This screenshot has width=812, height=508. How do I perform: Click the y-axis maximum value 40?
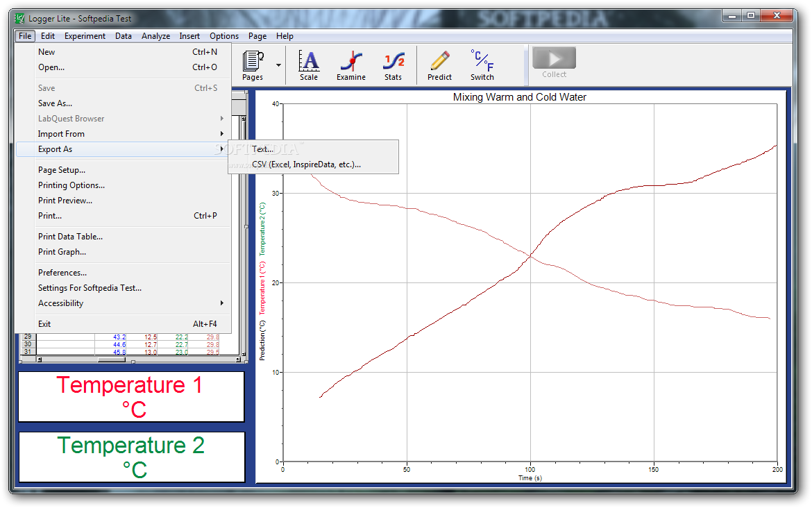coord(276,104)
